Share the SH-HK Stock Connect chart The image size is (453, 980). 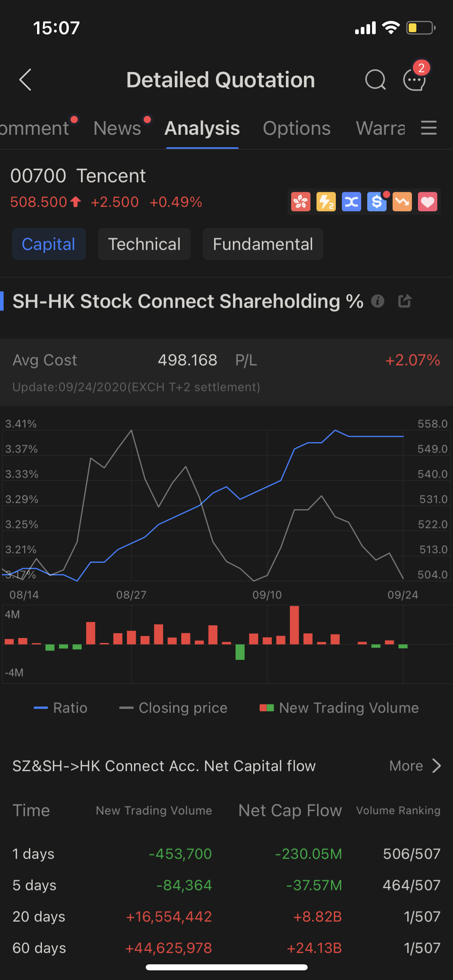[x=405, y=301]
